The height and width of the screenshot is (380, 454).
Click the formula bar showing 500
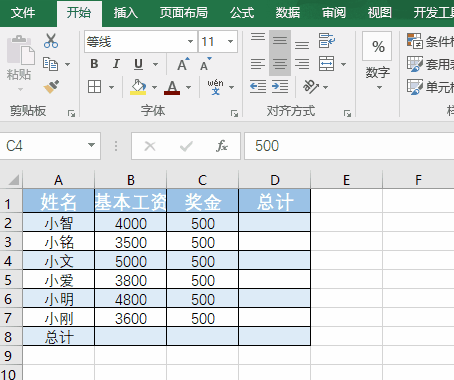[349, 146]
